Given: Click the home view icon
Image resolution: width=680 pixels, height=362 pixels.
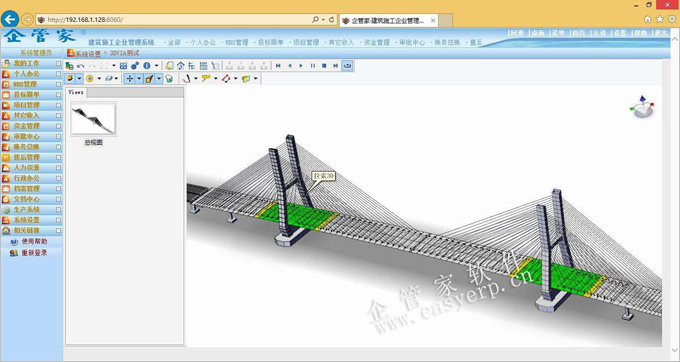Looking at the screenshot, I should click(180, 66).
